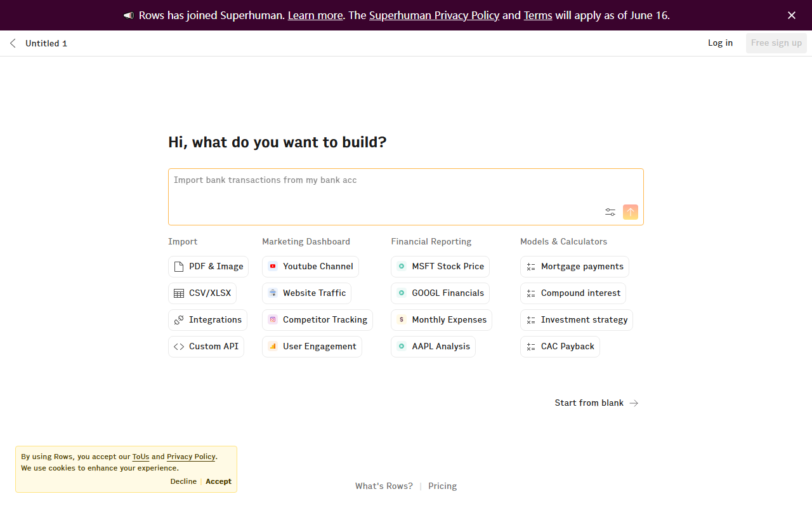Choose CSV/XLSX import option
812x508 pixels.
pos(202,293)
